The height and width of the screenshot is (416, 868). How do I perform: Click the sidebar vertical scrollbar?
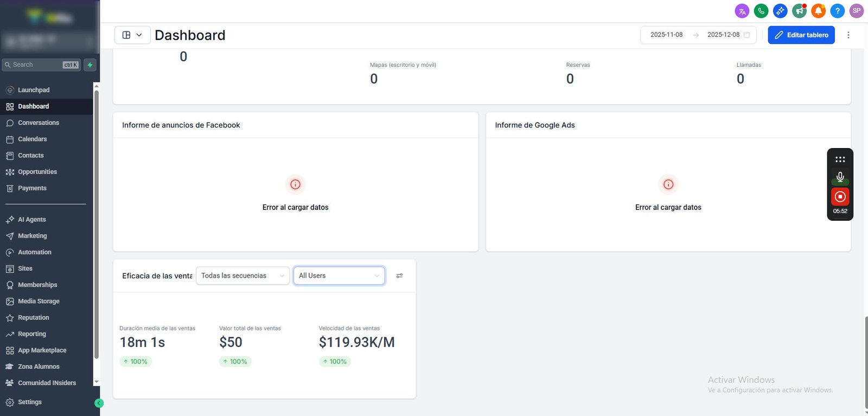[x=97, y=225]
